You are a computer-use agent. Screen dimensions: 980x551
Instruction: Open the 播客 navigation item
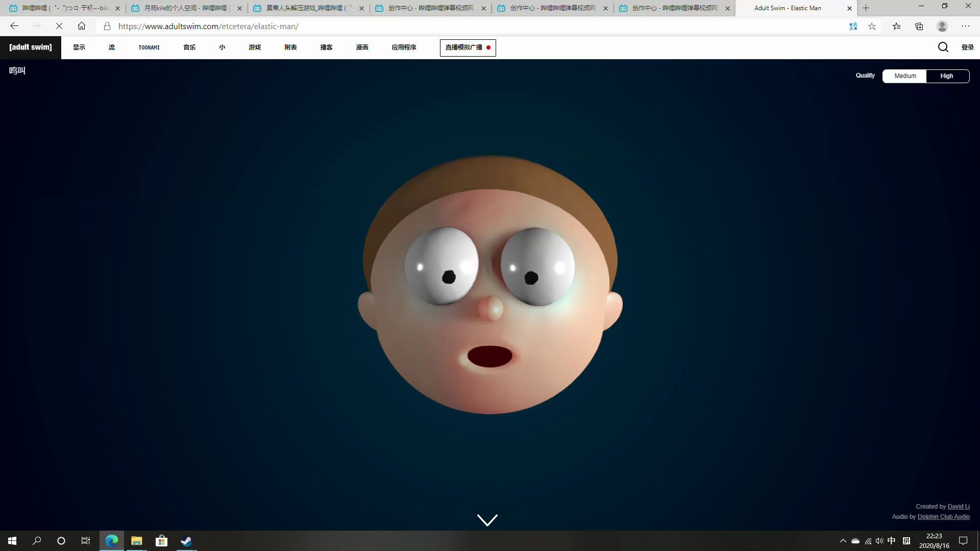(x=326, y=47)
